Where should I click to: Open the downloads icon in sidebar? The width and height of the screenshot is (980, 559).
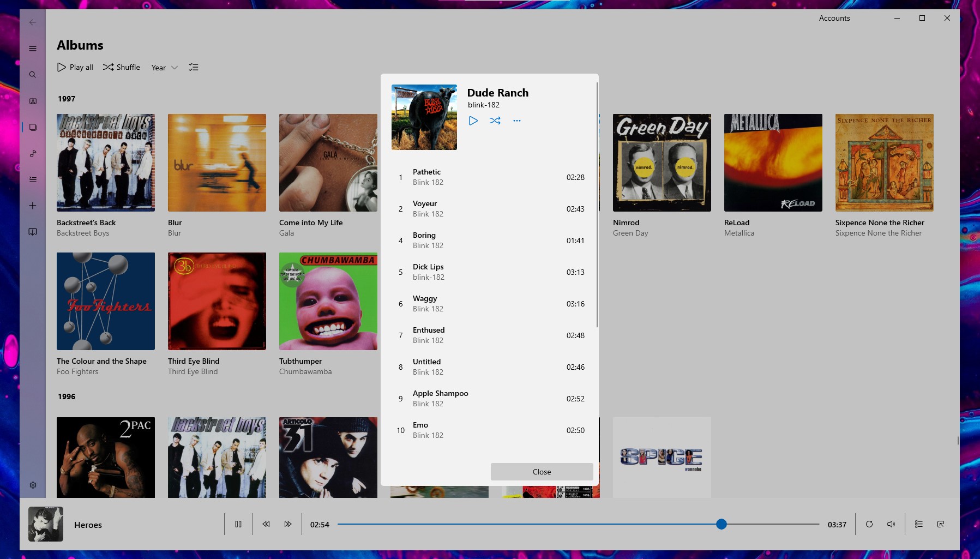point(33,232)
